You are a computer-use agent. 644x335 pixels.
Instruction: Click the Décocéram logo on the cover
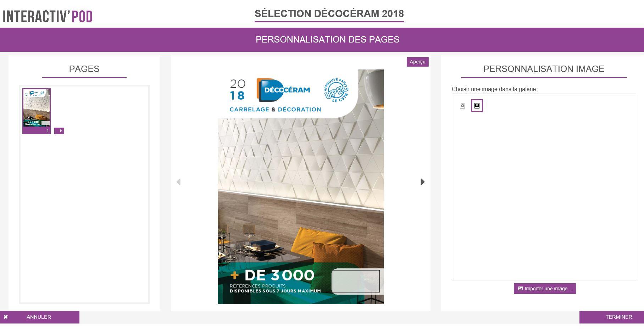click(x=283, y=90)
